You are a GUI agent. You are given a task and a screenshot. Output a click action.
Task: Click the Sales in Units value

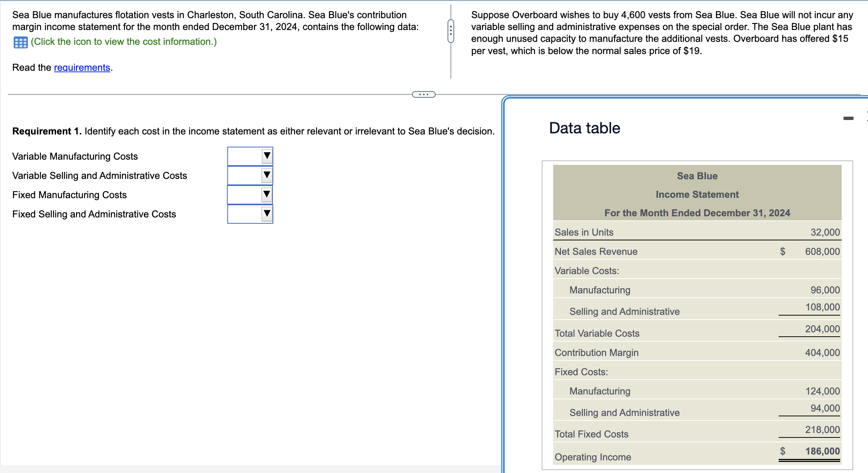pyautogui.click(x=825, y=232)
